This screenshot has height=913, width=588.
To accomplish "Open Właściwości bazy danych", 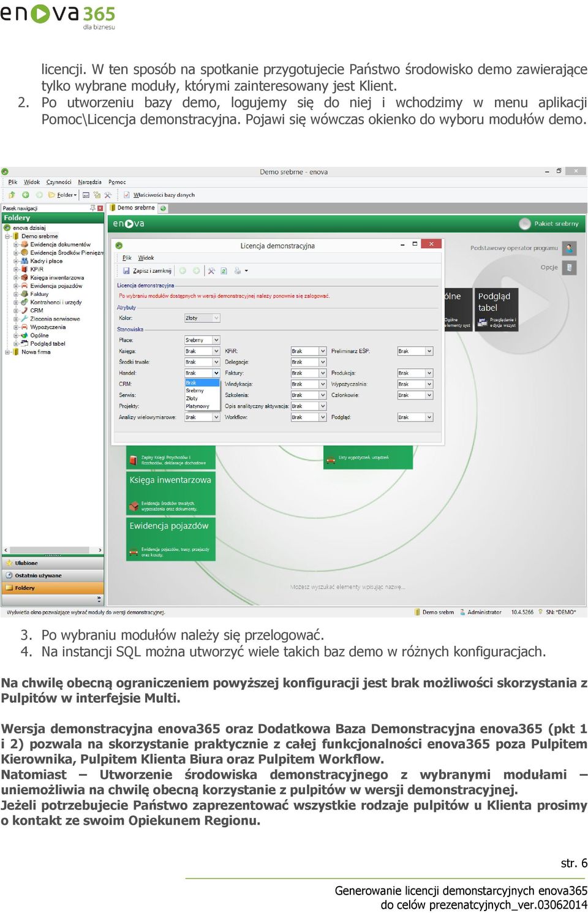I will coord(159,195).
